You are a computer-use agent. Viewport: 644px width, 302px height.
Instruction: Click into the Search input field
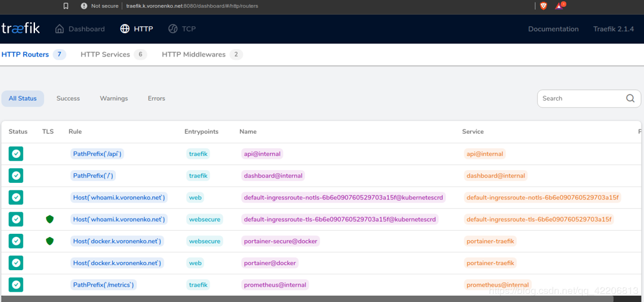(x=580, y=98)
